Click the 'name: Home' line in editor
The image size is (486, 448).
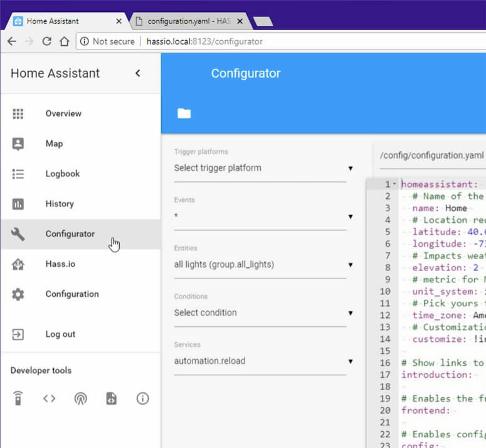[440, 208]
